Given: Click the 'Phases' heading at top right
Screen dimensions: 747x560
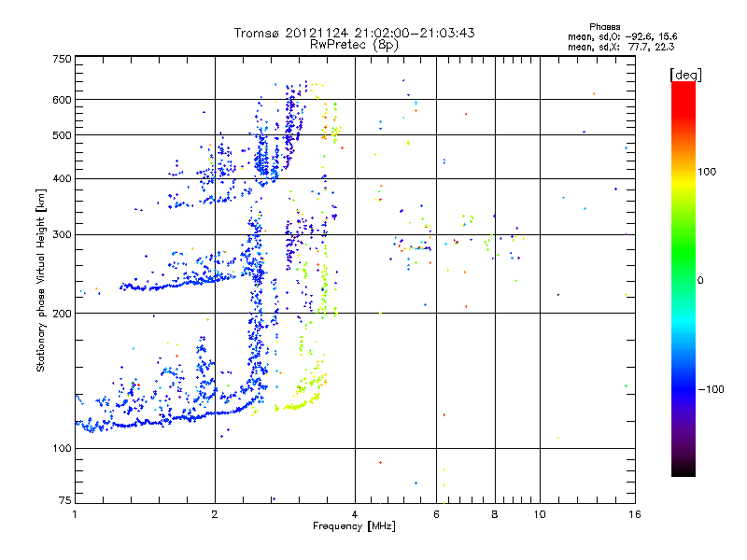Looking at the screenshot, I should click(x=604, y=27).
